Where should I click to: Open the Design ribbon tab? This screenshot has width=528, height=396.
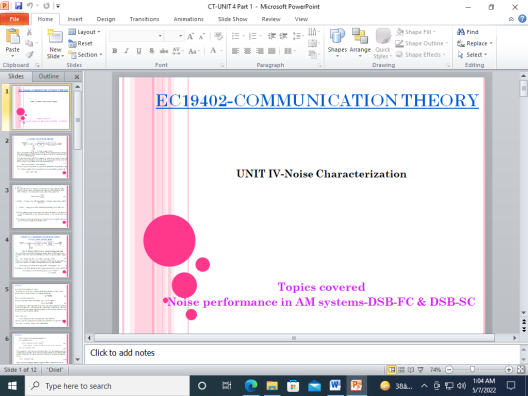tap(106, 19)
